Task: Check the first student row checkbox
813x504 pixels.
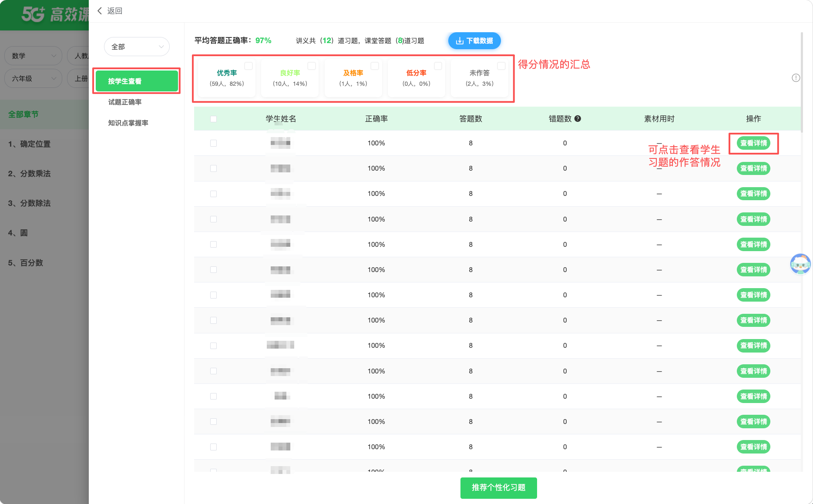Action: [x=213, y=143]
